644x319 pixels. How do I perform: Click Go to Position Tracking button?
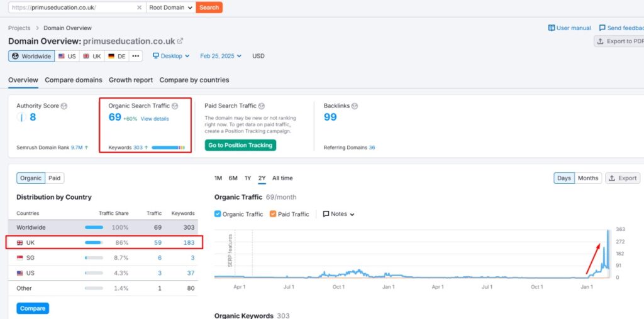[x=240, y=145]
